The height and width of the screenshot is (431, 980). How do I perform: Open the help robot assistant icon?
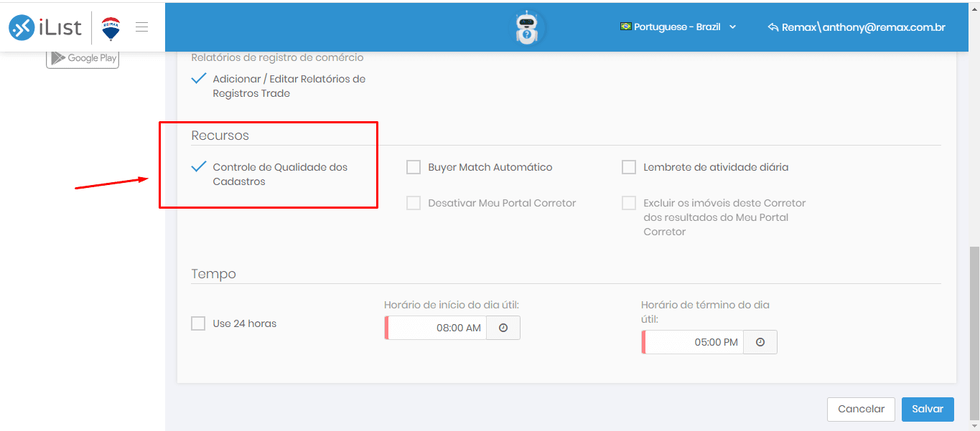click(x=527, y=28)
